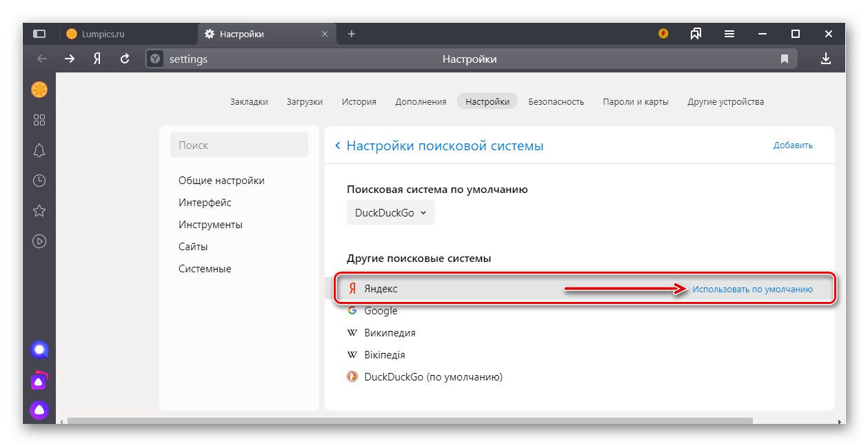Launch Alice voice assistant icon
The width and height of the screenshot is (868, 446).
pos(39,411)
